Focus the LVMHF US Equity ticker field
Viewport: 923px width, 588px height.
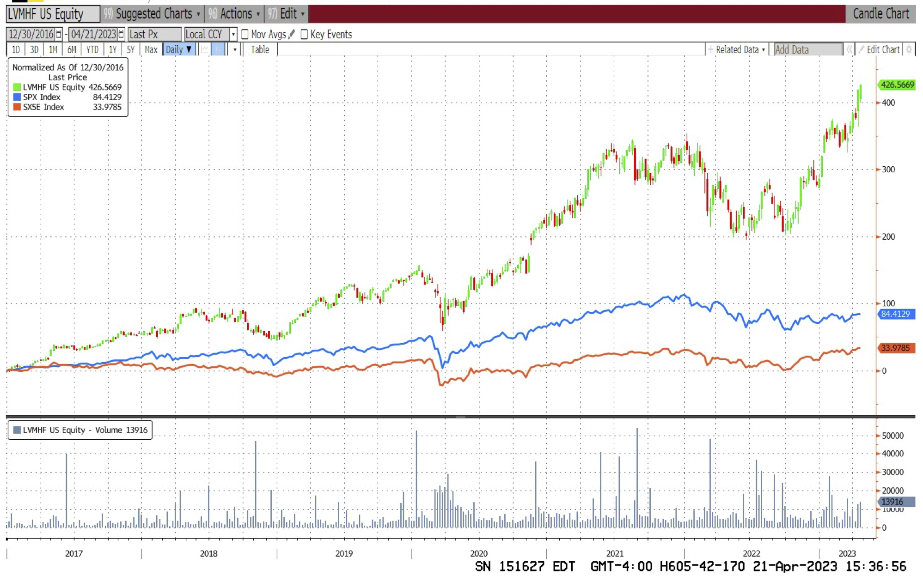(x=53, y=14)
